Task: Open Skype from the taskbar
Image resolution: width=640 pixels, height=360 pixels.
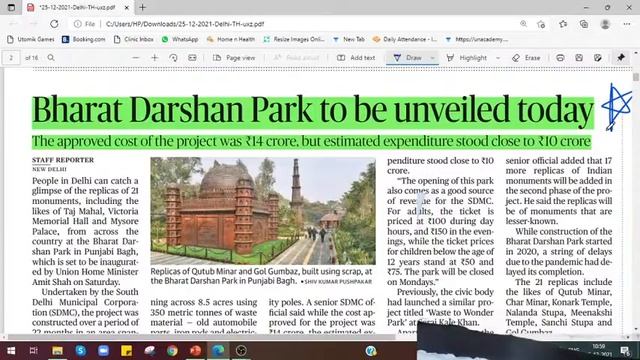Action: pos(81,351)
